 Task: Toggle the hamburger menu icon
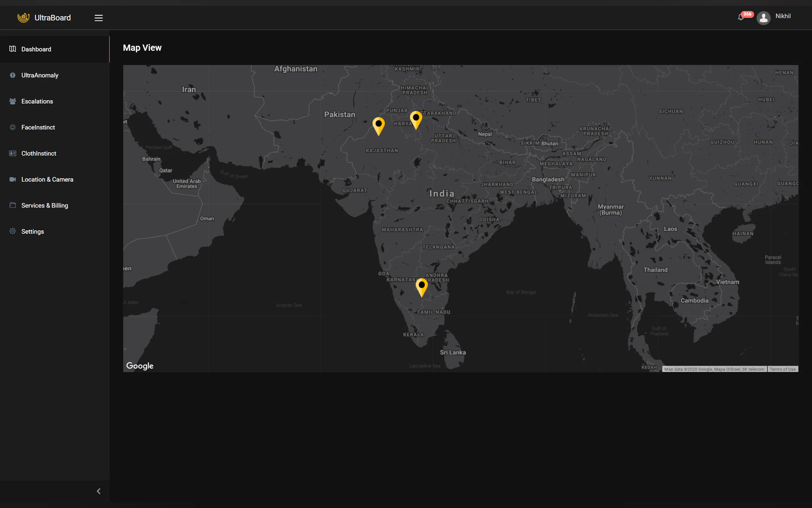point(98,18)
